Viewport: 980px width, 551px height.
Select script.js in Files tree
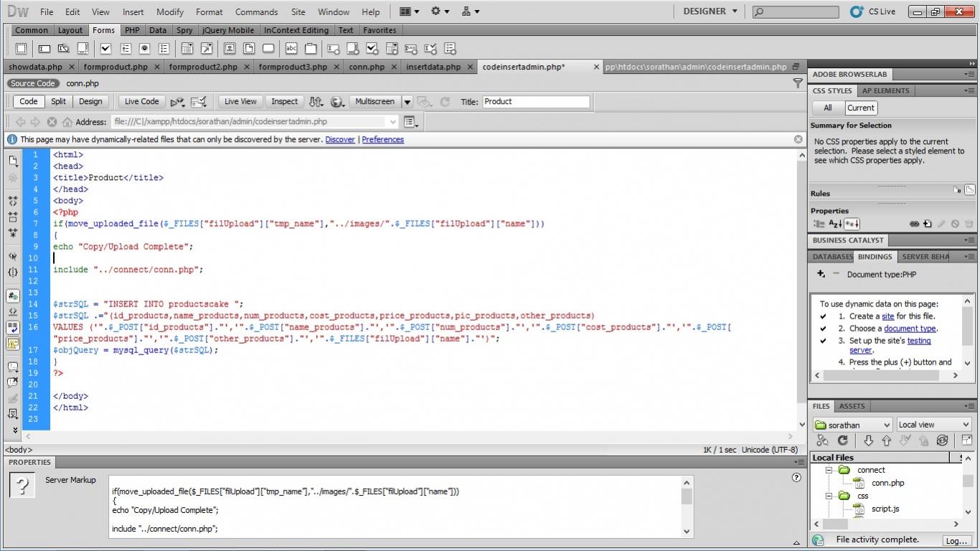[x=885, y=509]
